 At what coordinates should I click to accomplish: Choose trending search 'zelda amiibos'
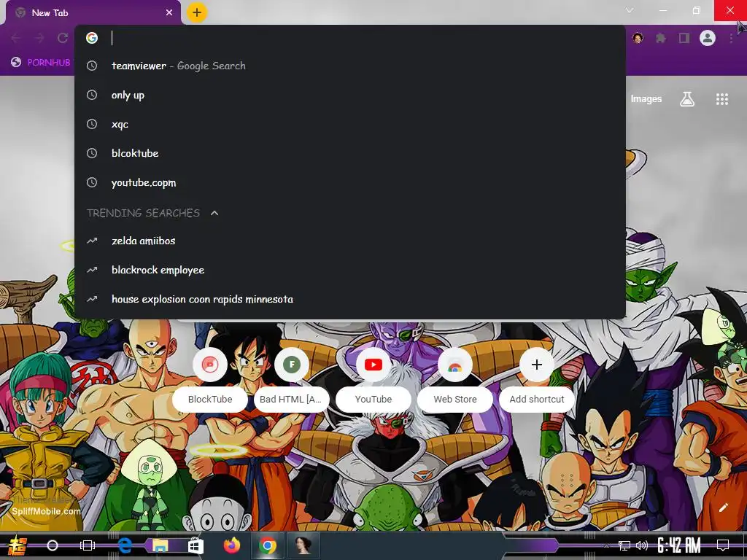(x=350, y=241)
